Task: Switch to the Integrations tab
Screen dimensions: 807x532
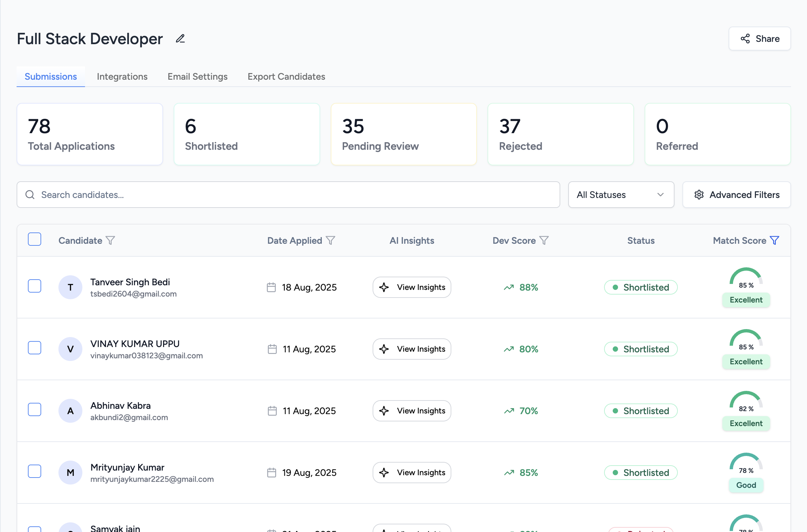Action: [x=122, y=77]
